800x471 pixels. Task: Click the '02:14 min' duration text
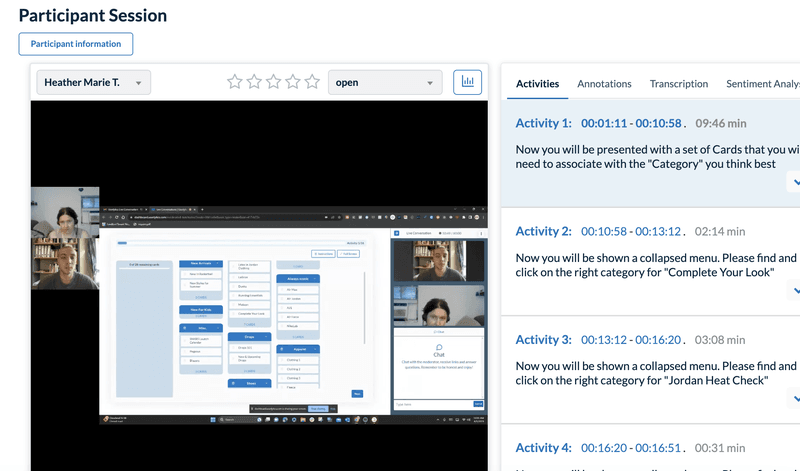720,231
